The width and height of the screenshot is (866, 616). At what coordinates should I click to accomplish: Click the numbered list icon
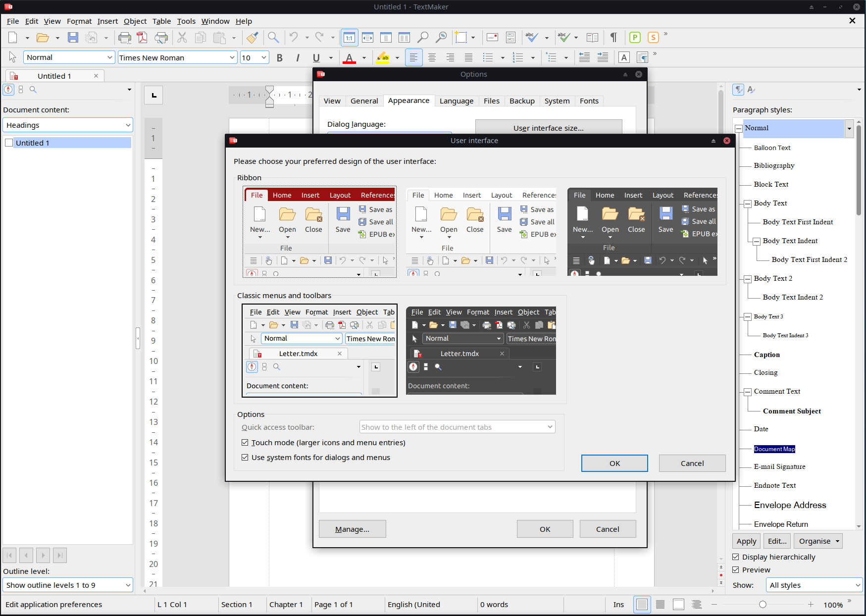tap(518, 58)
